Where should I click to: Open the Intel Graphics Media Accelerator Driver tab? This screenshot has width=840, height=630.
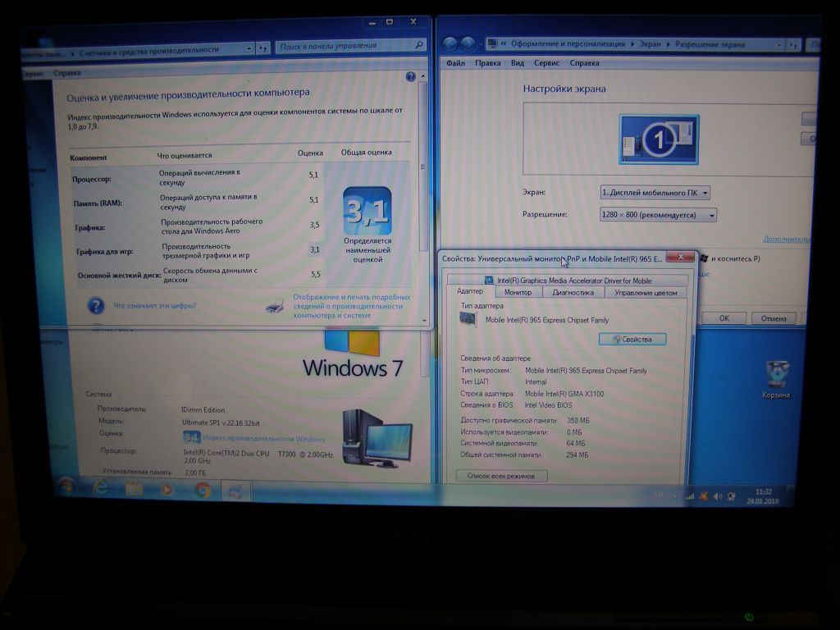[568, 281]
